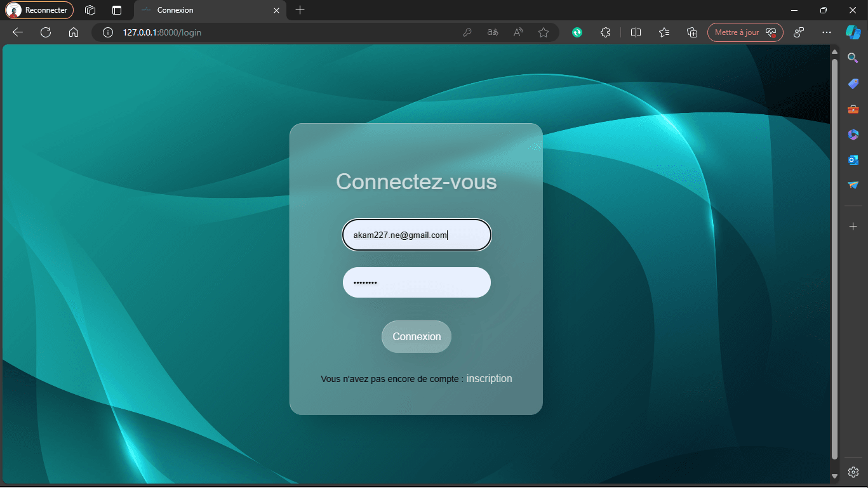Open a new browser tab

click(x=300, y=10)
